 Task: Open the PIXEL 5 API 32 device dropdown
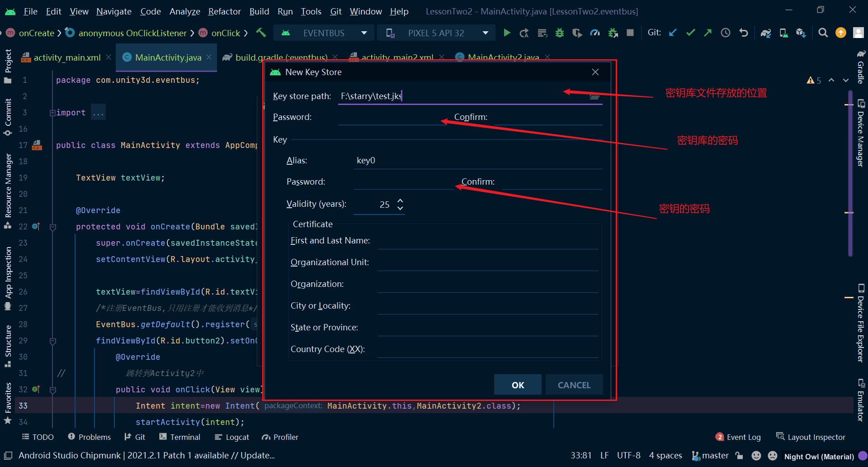click(x=437, y=33)
